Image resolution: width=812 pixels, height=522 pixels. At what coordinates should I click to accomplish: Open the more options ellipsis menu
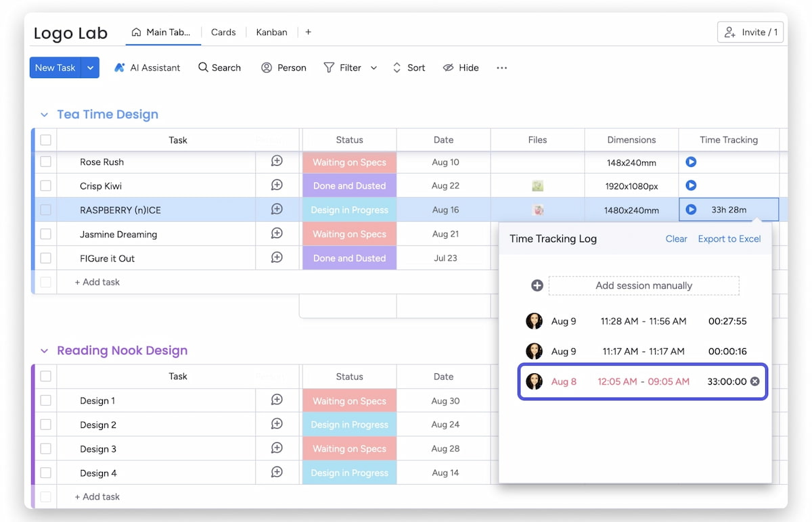501,68
